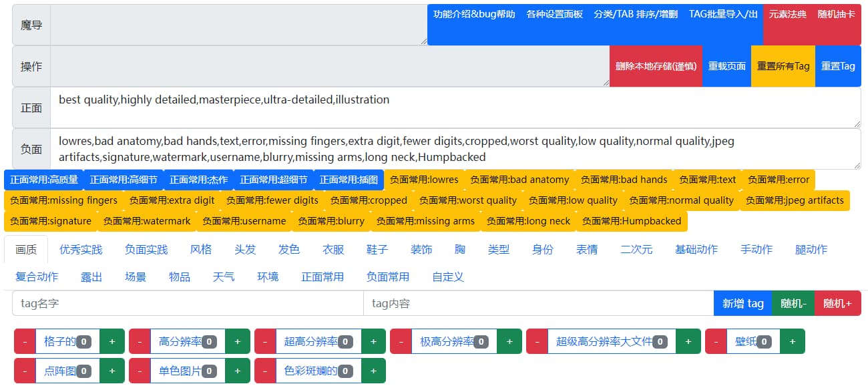This screenshot has height=392, width=868.
Task: Switch to the 风格 tab
Action: click(x=200, y=249)
